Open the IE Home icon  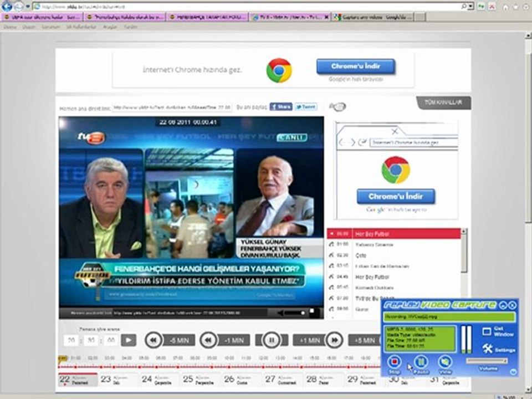pyautogui.click(x=506, y=7)
